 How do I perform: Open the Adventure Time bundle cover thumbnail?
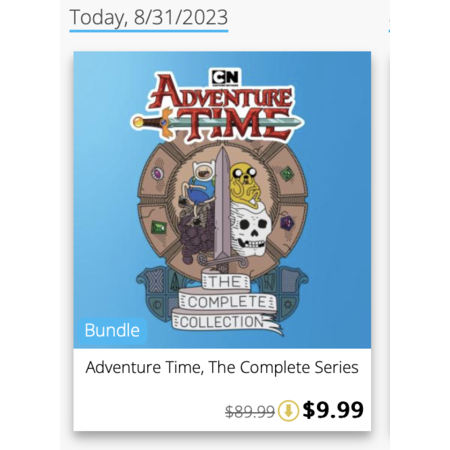(x=222, y=200)
